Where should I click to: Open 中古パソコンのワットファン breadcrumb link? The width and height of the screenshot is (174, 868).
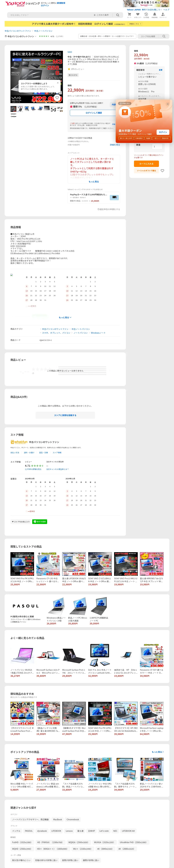coord(18,31)
